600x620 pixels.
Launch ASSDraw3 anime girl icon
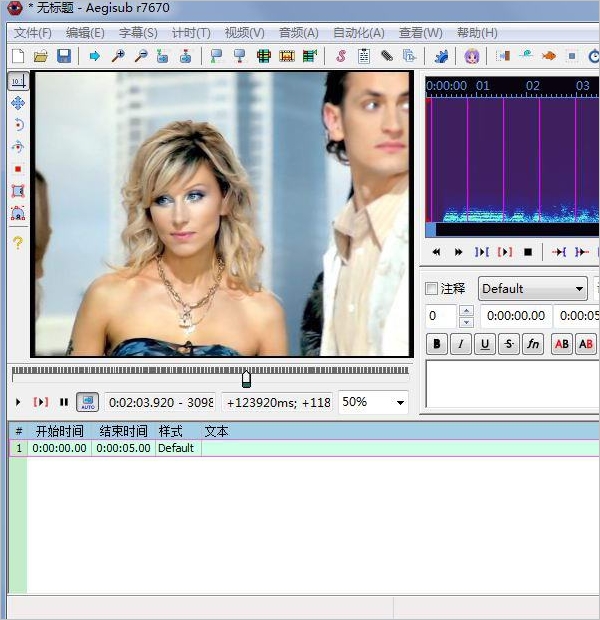471,56
